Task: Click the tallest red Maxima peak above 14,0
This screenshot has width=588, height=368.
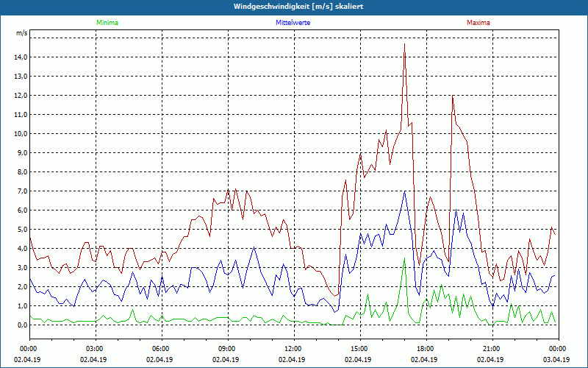Action: pyautogui.click(x=405, y=44)
